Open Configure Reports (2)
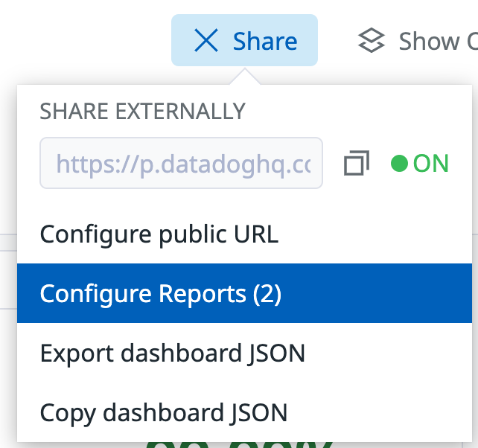 pos(160,294)
